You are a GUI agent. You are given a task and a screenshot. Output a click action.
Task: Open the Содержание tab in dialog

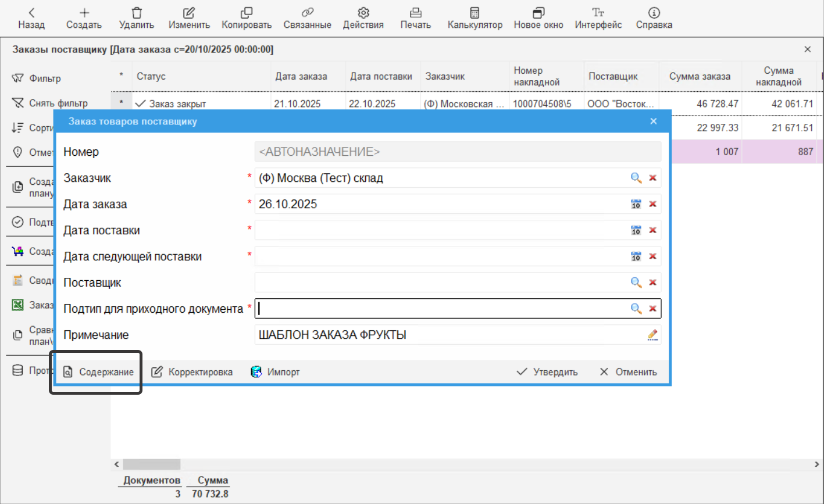click(98, 372)
